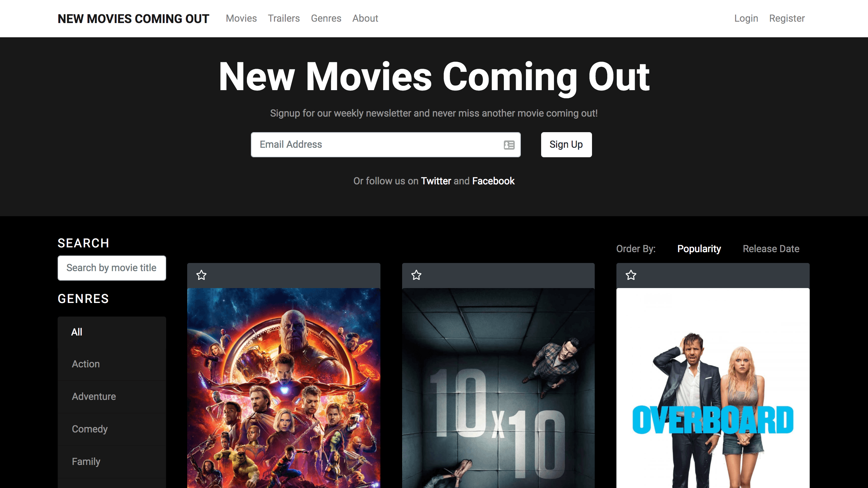This screenshot has height=488, width=868.
Task: Open the Overboard movie poster
Action: click(x=713, y=388)
